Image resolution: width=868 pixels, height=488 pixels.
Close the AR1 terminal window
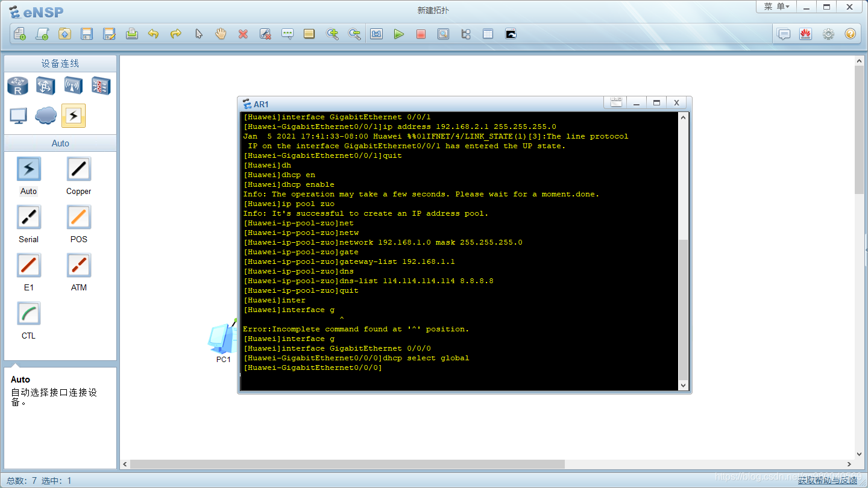coord(676,103)
